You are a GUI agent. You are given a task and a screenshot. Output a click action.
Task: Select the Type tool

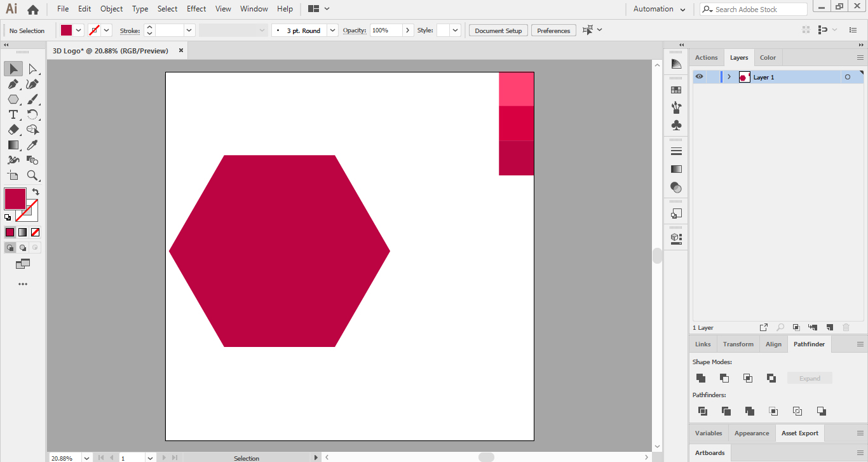(x=13, y=114)
